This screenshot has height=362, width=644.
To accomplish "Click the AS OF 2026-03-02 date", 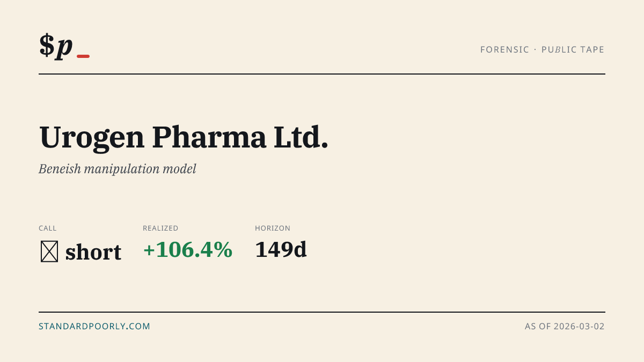I will pyautogui.click(x=565, y=326).
